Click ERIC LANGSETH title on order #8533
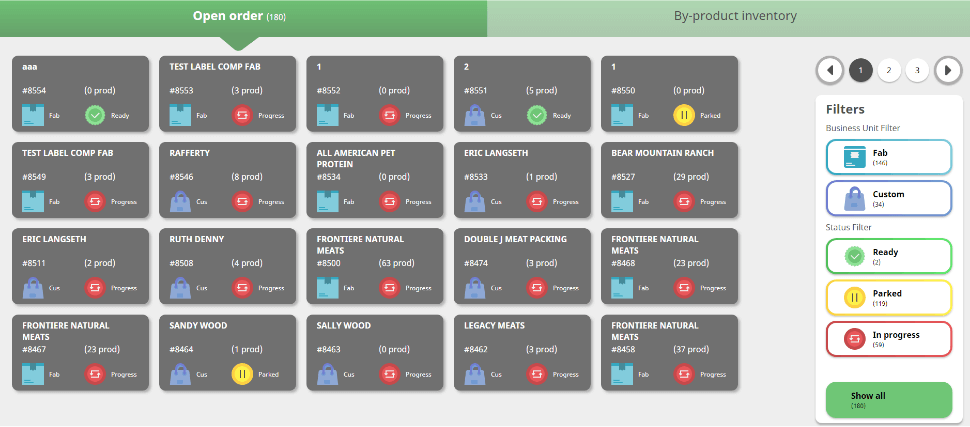Screen dimensions: 970x427 [496, 153]
